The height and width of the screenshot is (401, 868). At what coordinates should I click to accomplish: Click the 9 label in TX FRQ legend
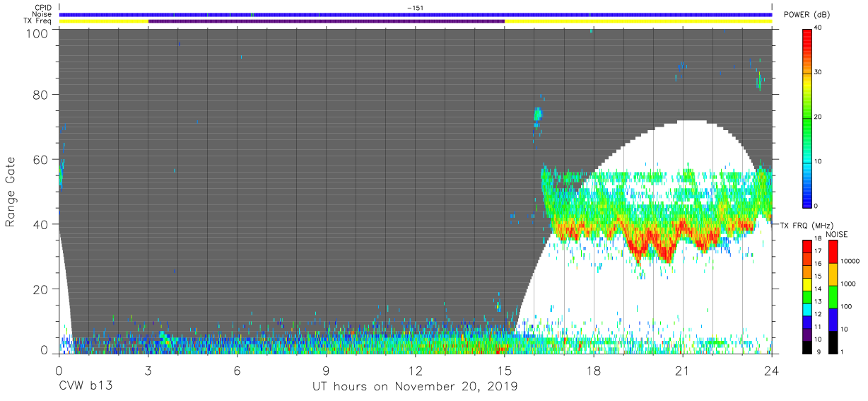click(819, 351)
